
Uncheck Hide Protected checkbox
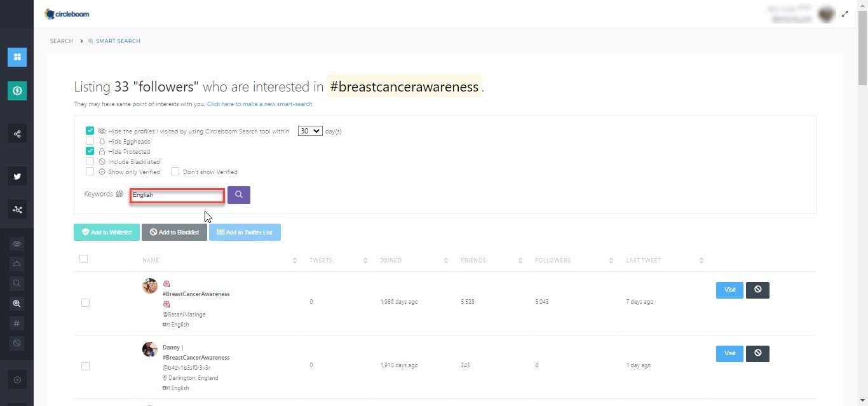pyautogui.click(x=90, y=151)
